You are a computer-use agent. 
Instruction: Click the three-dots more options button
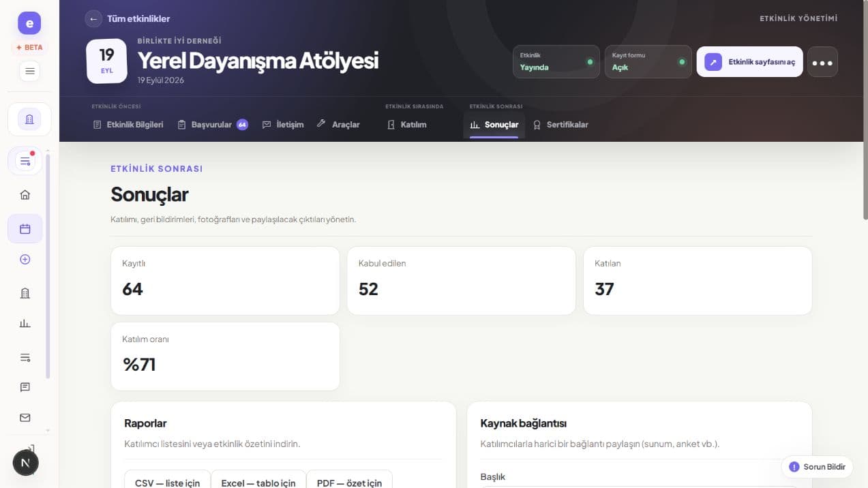(822, 62)
